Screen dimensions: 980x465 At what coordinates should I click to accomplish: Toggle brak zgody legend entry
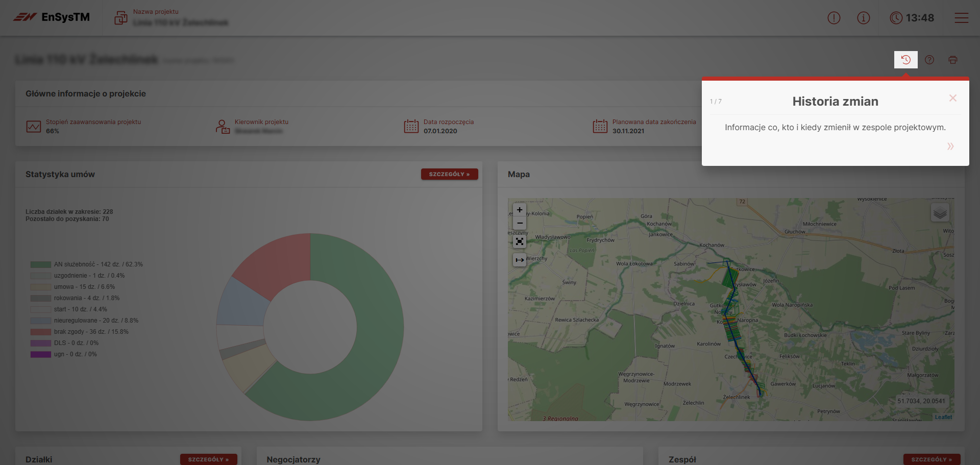click(40, 332)
